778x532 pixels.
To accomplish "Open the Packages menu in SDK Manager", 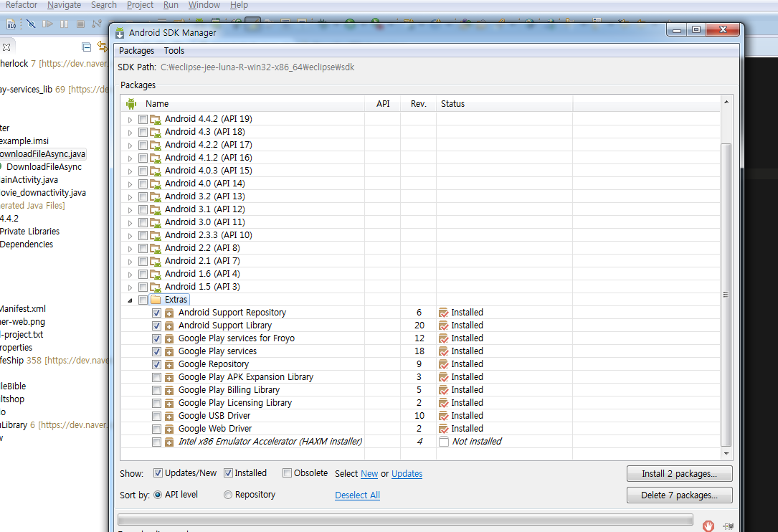I will click(x=136, y=51).
